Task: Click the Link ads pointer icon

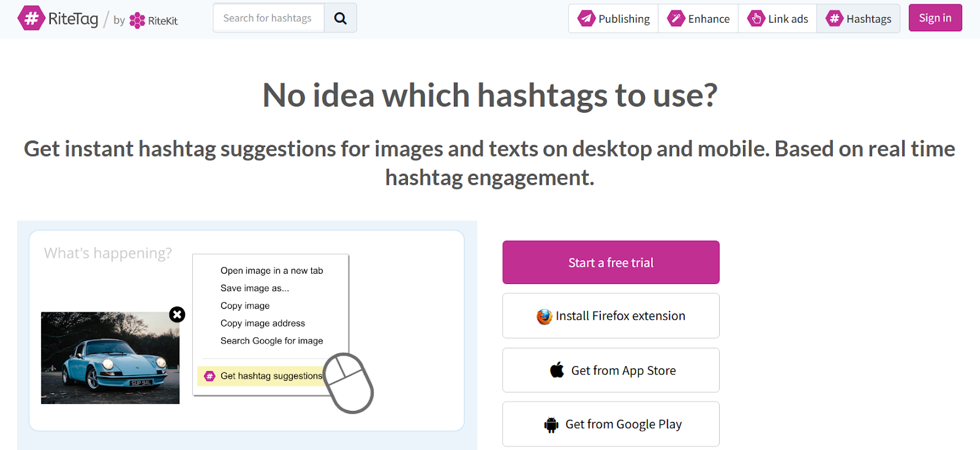Action: (x=756, y=18)
